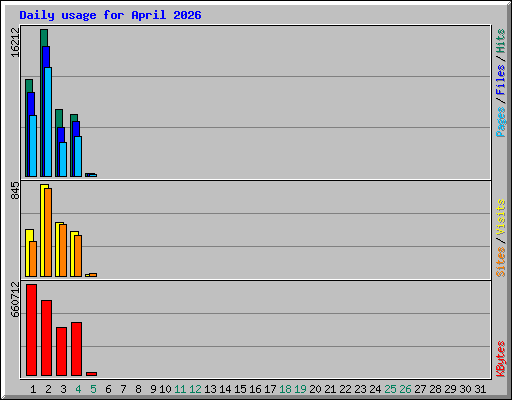Click day label 31 on x-axis

coord(480,389)
